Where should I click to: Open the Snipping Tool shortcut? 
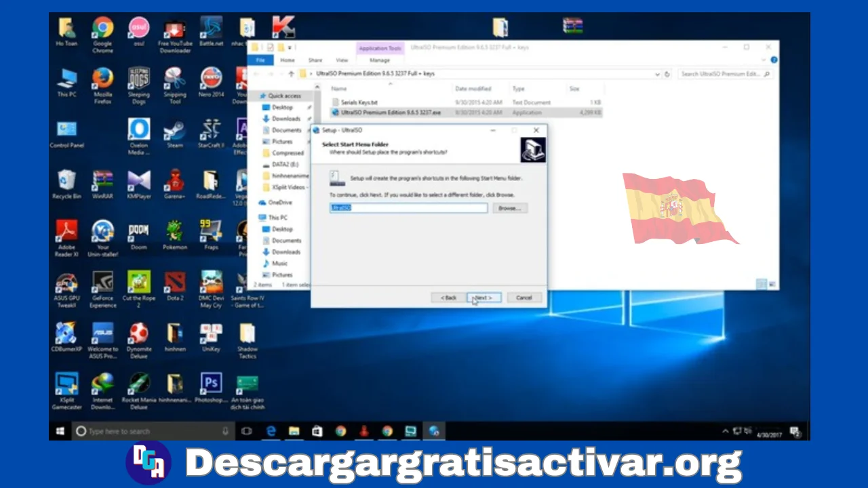pos(175,85)
